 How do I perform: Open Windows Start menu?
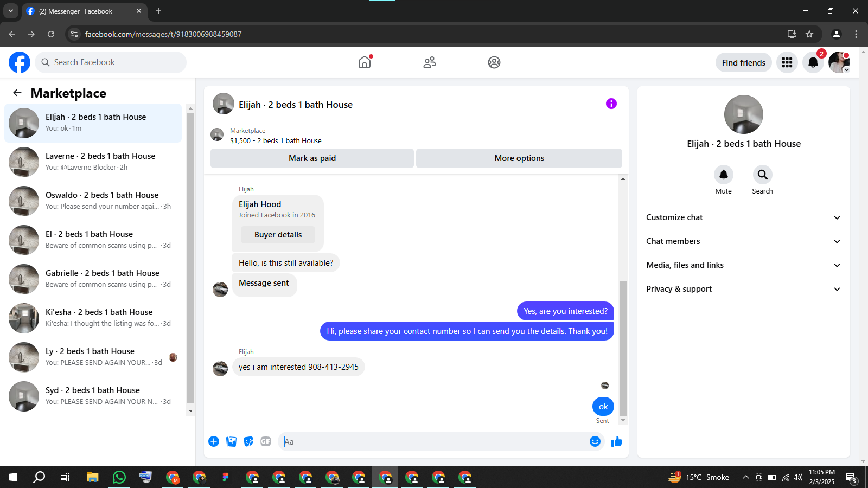tap(13, 477)
